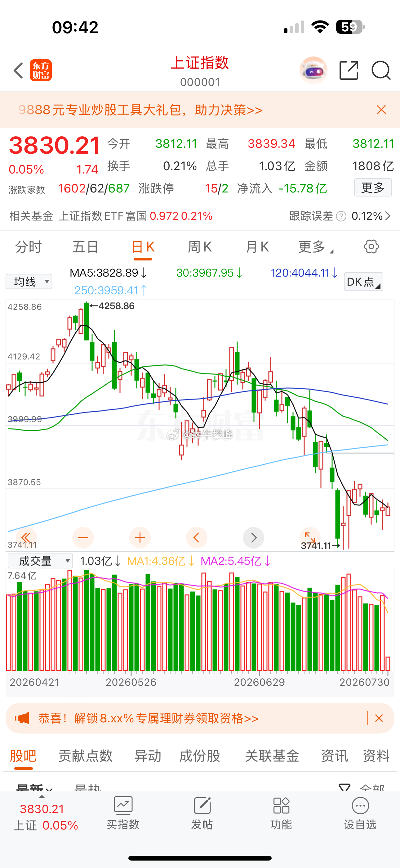Tap 设自选 to add to watchlist
Screen dimensions: 400x868
tap(360, 813)
